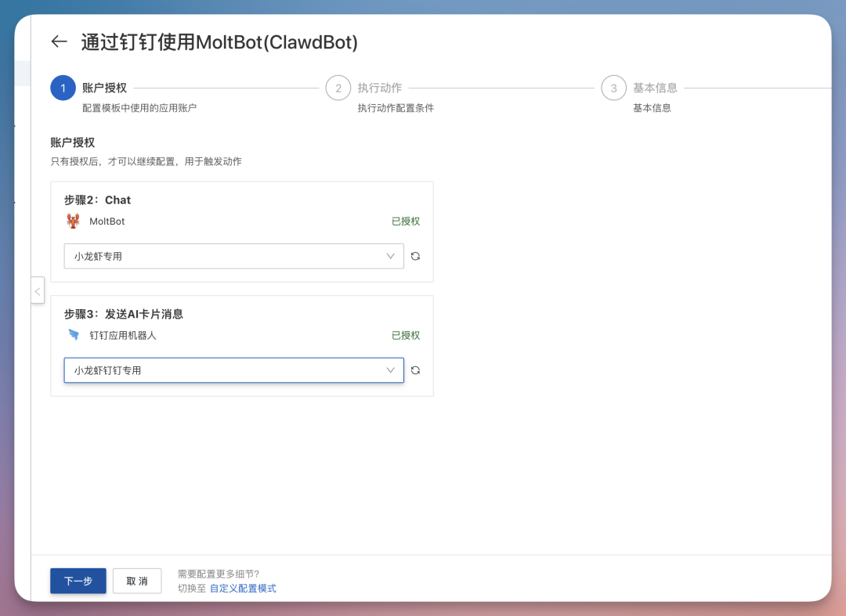Click the 钉钉应用机器人 bird icon

(x=72, y=335)
